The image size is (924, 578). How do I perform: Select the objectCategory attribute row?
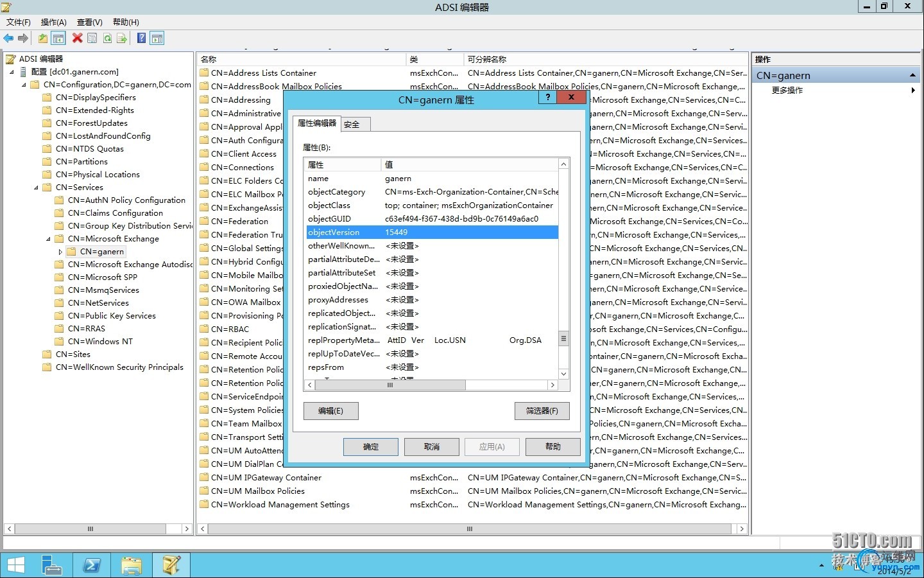pyautogui.click(x=432, y=192)
